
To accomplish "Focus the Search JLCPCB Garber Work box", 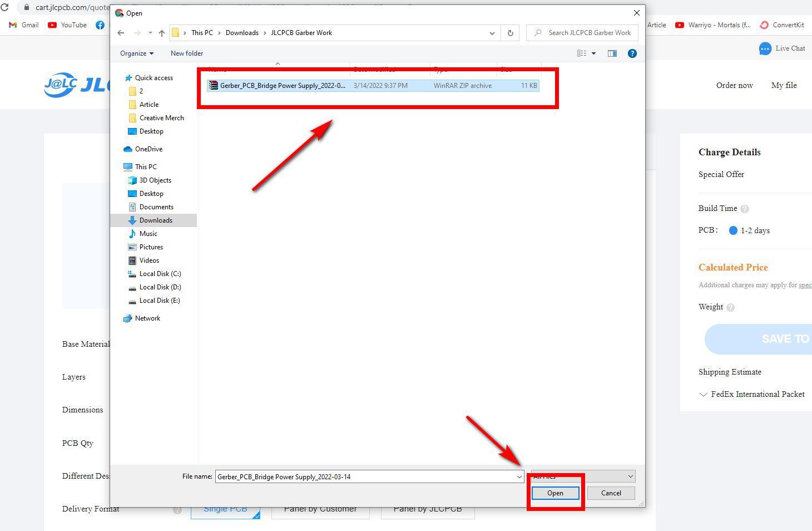I will pos(582,33).
